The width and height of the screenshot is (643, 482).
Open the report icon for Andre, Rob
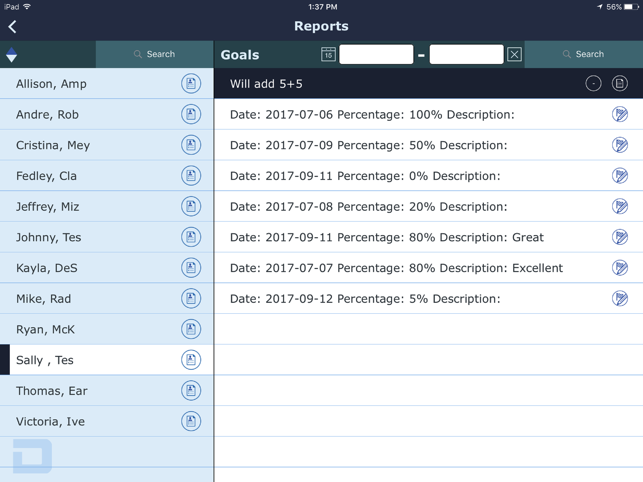(x=191, y=114)
